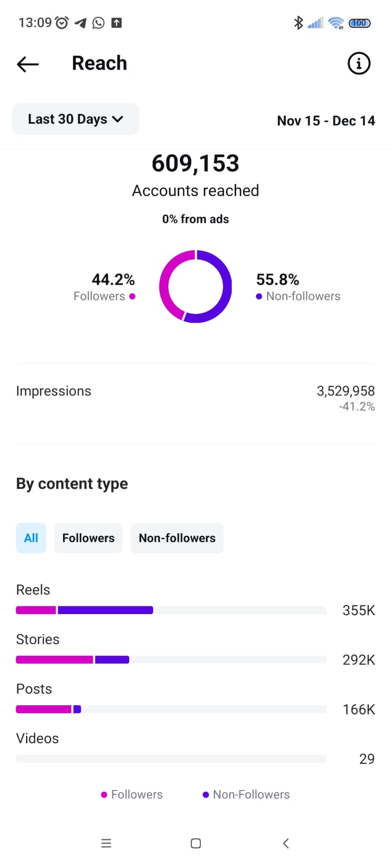
Task: Switch to the Non-followers filter tab
Action: pos(177,538)
